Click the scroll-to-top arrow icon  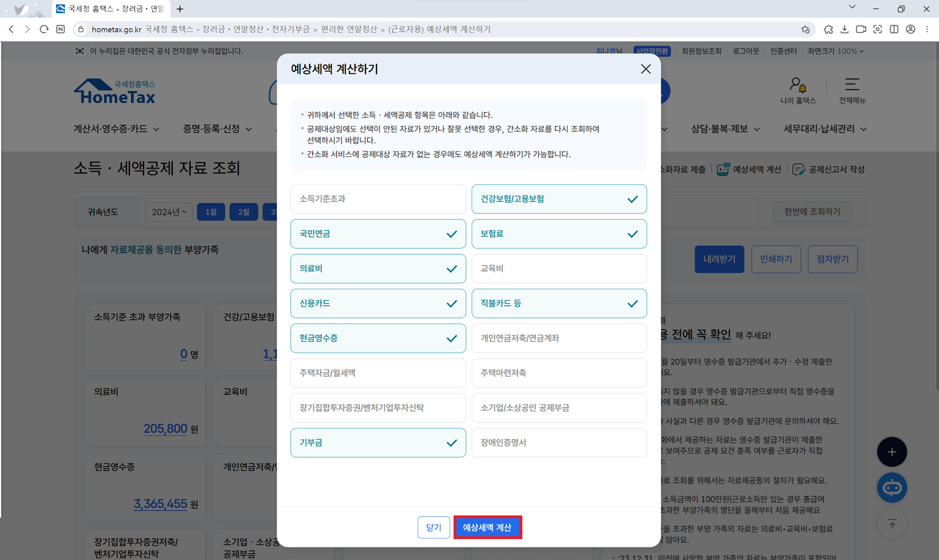coord(892,524)
